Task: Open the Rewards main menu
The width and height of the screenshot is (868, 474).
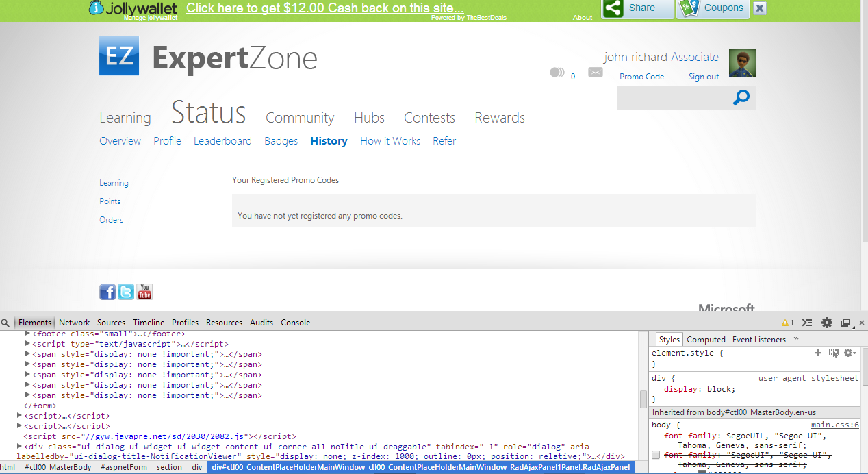Action: coord(500,118)
